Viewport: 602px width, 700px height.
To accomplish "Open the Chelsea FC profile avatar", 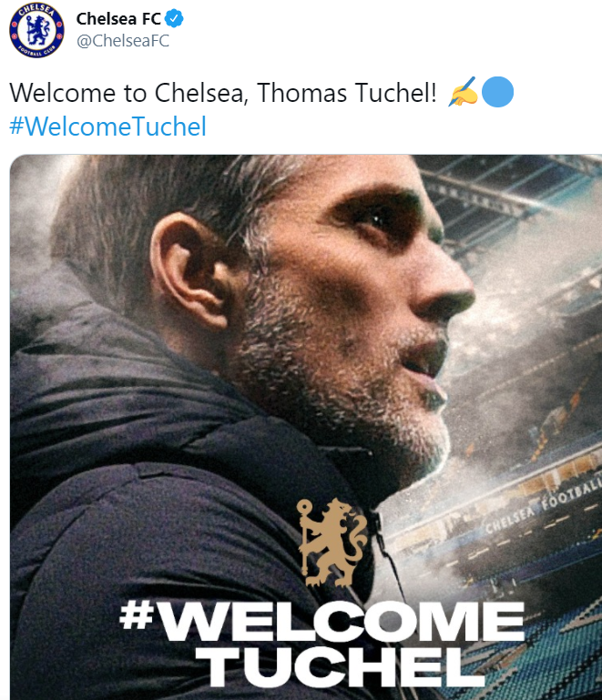I will click(36, 30).
